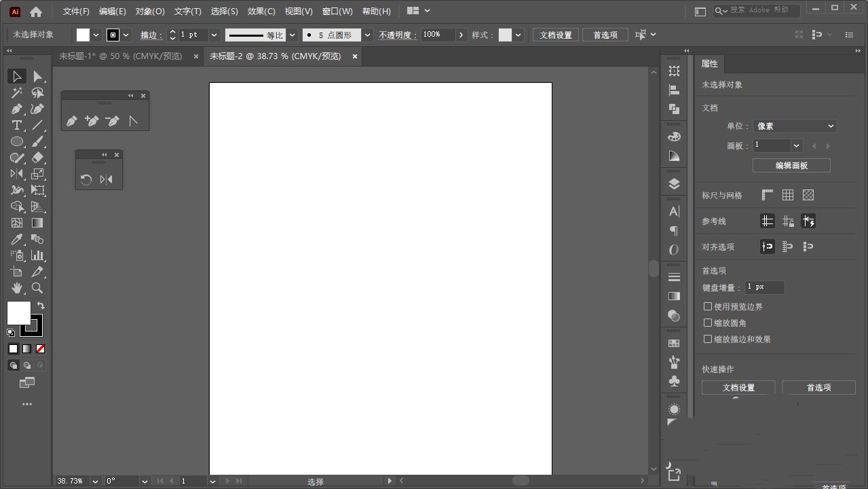
Task: Open fill color dropdown in control bar
Action: (96, 35)
